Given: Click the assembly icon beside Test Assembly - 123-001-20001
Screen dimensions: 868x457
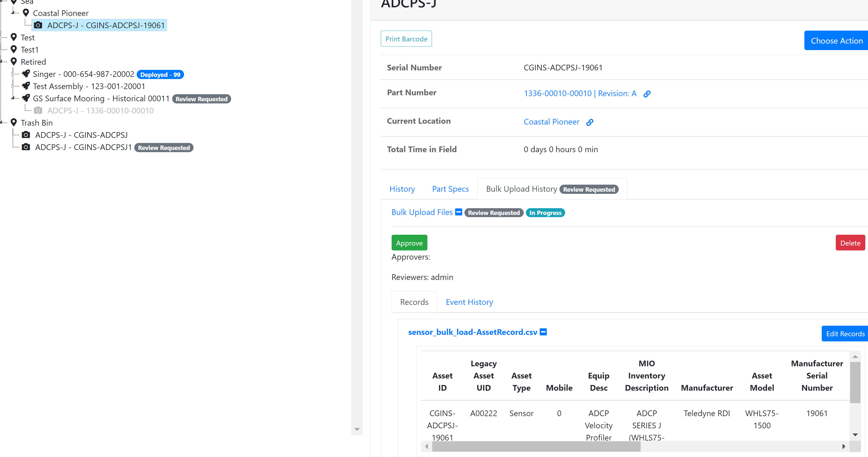Looking at the screenshot, I should 26,86.
